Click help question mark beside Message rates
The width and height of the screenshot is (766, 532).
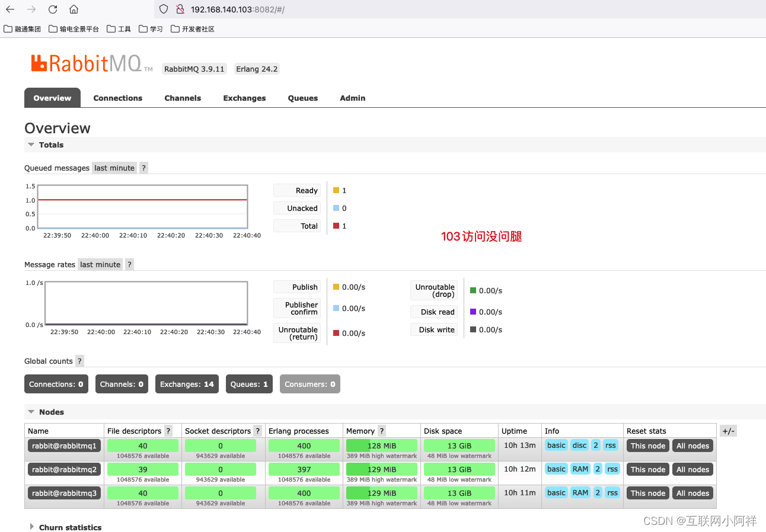pyautogui.click(x=129, y=265)
